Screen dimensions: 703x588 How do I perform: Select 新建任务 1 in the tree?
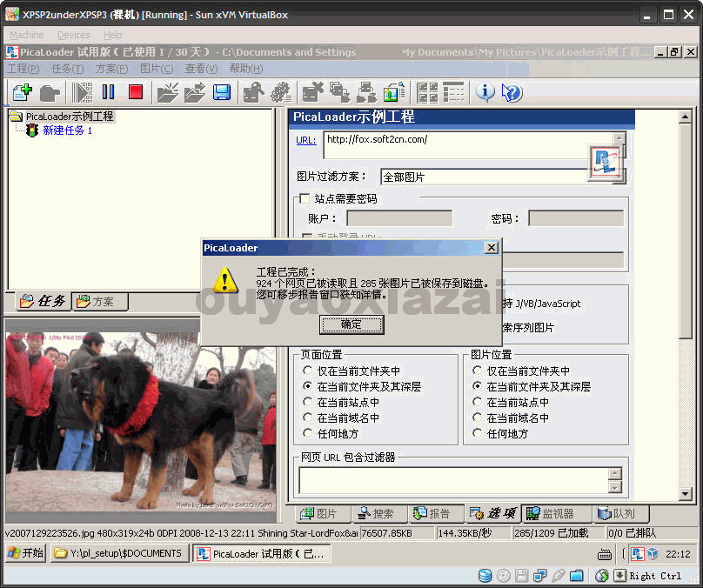(x=67, y=130)
